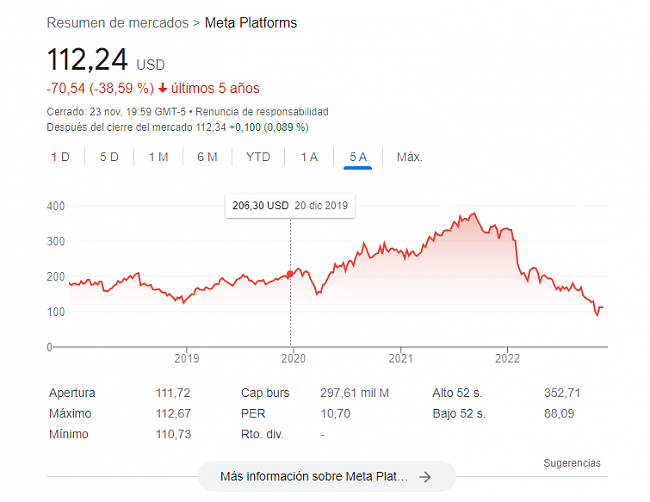Switch chart to 1 M range
650x502 pixels.
click(158, 157)
